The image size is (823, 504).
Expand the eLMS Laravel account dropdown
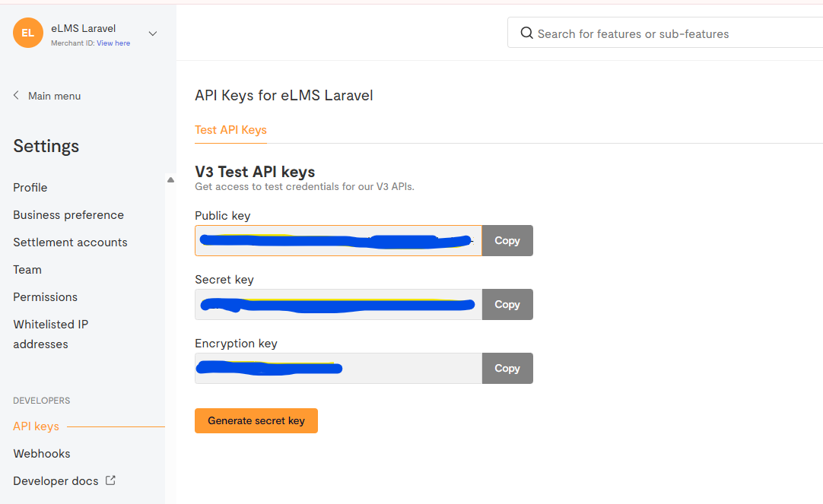153,33
